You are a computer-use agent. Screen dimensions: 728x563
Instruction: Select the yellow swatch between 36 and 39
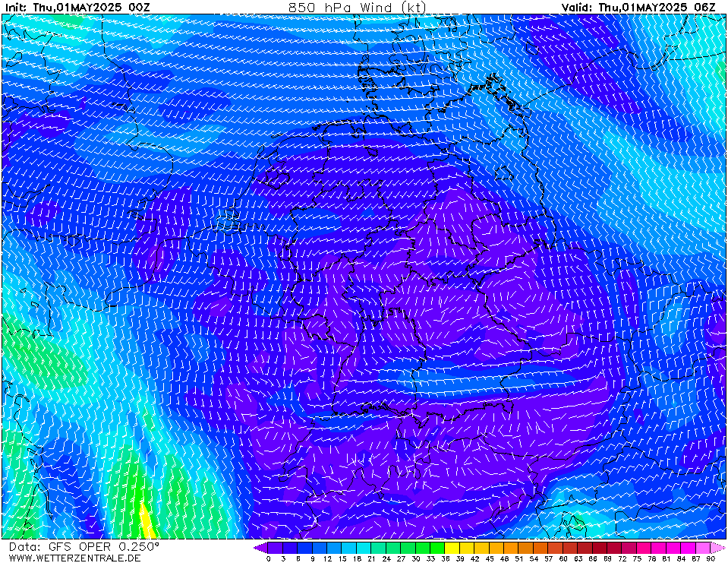pos(452,548)
